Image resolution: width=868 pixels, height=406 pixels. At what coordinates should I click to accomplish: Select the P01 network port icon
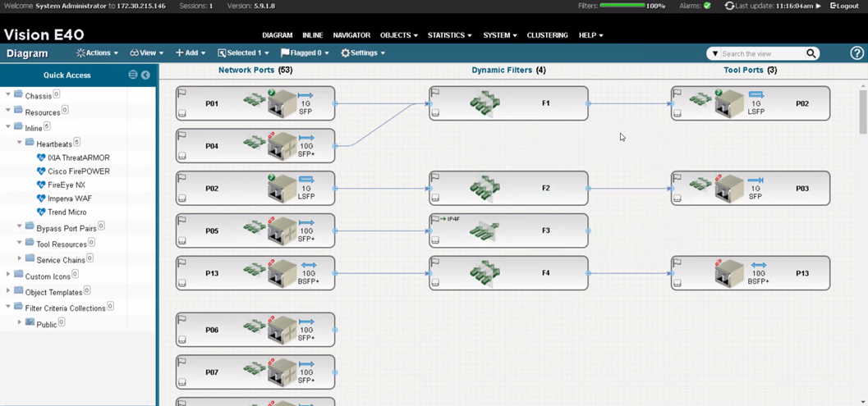point(282,103)
